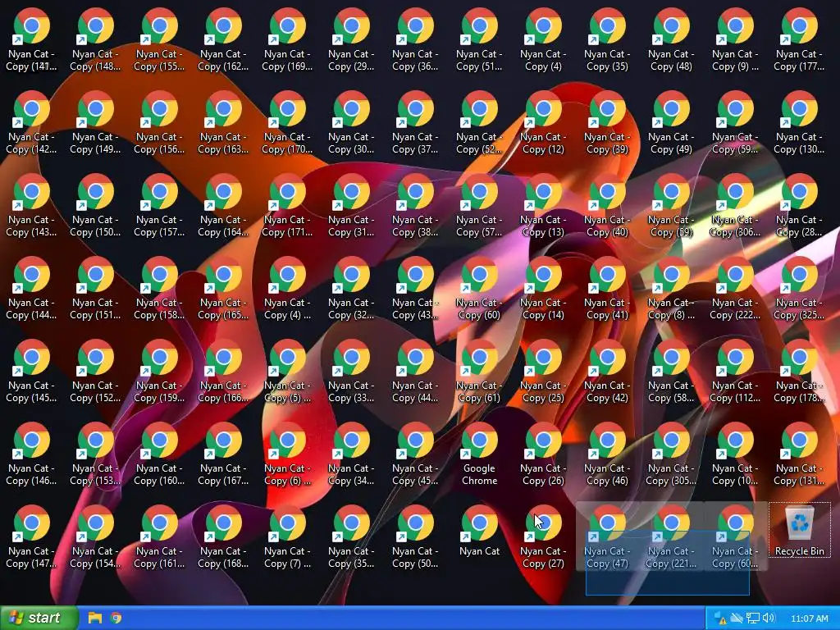Image resolution: width=840 pixels, height=630 pixels.
Task: Select the Nyan Cat - Copy (155...) shortcut
Action: tap(159, 40)
